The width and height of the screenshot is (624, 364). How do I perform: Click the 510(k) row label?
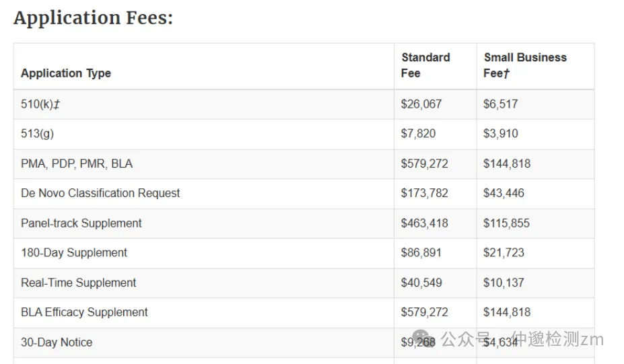click(40, 104)
